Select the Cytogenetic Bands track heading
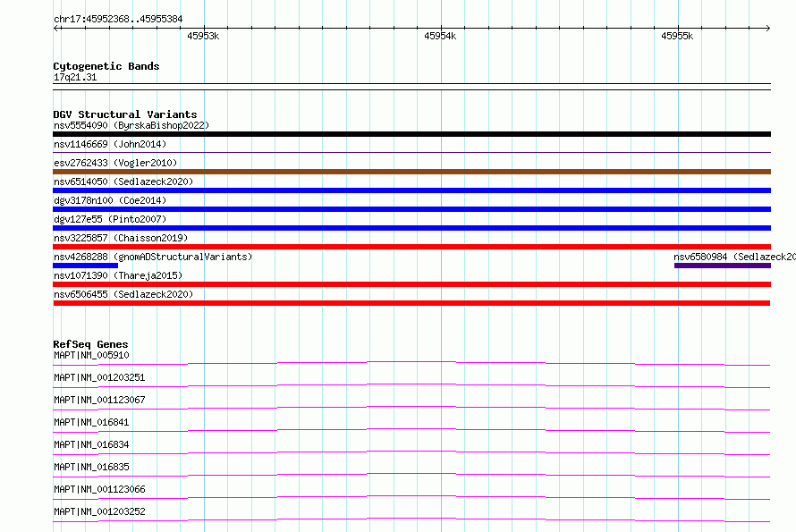Image resolution: width=796 pixels, height=532 pixels. pos(106,66)
